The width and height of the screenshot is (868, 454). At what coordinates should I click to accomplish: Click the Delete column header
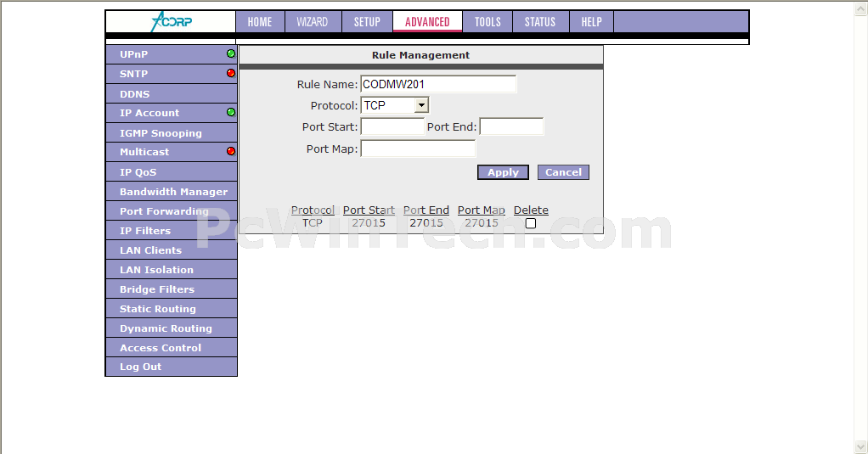531,210
